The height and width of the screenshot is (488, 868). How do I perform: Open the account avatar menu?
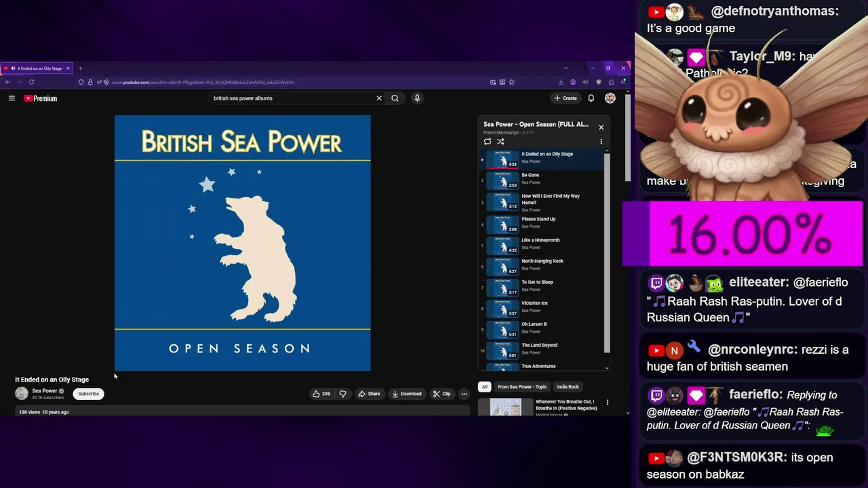click(610, 98)
